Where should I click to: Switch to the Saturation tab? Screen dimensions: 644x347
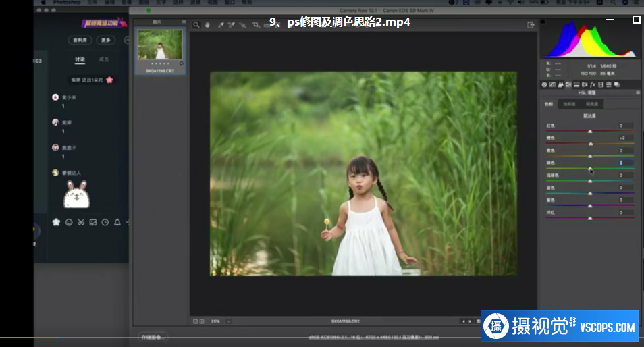[569, 104]
